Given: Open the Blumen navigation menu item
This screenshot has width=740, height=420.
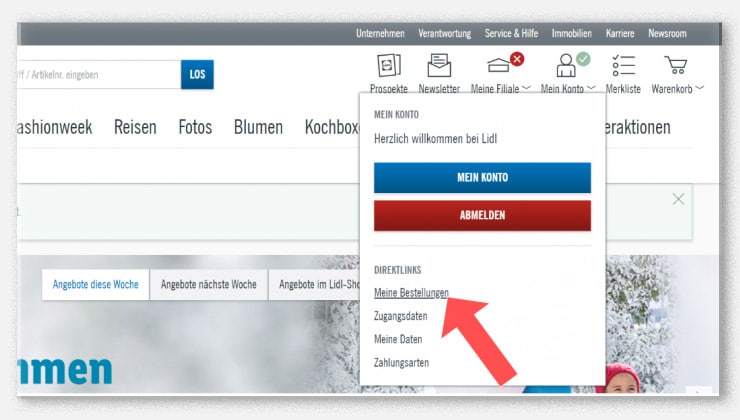Looking at the screenshot, I should [x=258, y=128].
